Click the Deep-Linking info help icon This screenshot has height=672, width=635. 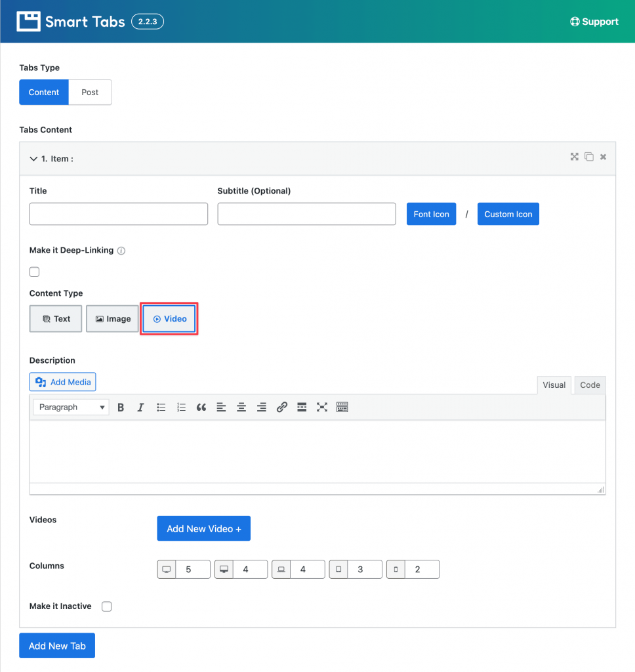[121, 251]
